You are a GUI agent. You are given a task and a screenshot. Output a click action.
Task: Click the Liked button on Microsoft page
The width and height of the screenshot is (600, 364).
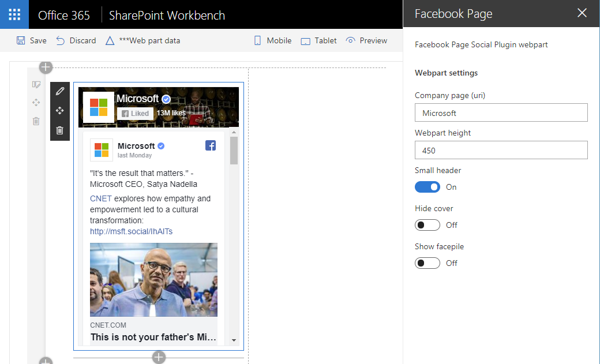coord(135,113)
